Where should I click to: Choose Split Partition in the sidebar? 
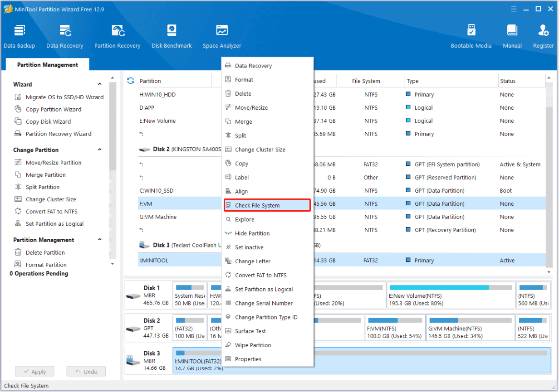coord(37,187)
